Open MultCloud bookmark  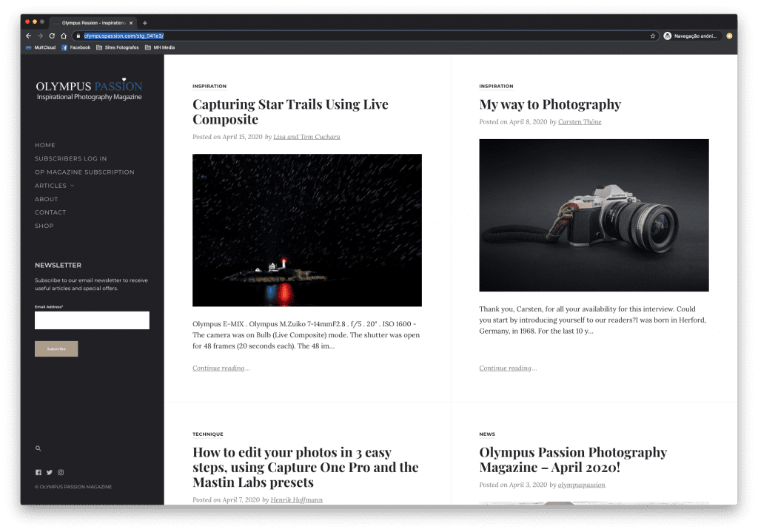pos(41,47)
